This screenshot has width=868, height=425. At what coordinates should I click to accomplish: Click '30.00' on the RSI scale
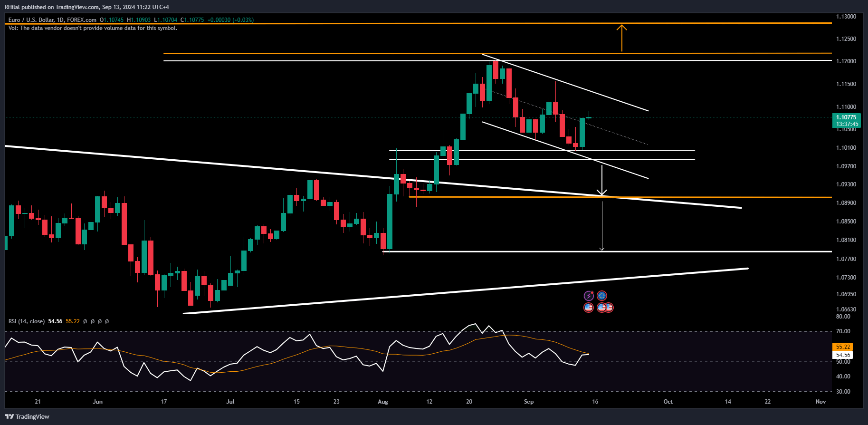[843, 392]
